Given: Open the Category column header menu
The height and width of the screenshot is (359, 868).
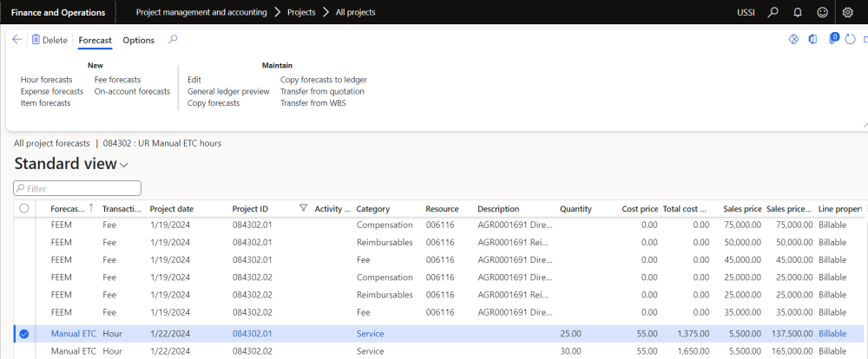Looking at the screenshot, I should (373, 209).
